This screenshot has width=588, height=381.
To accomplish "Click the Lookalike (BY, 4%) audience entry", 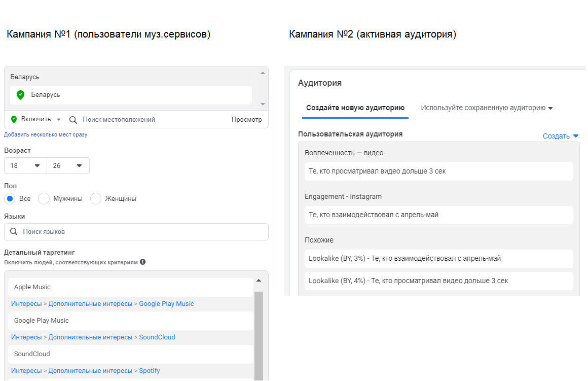I will (x=439, y=281).
